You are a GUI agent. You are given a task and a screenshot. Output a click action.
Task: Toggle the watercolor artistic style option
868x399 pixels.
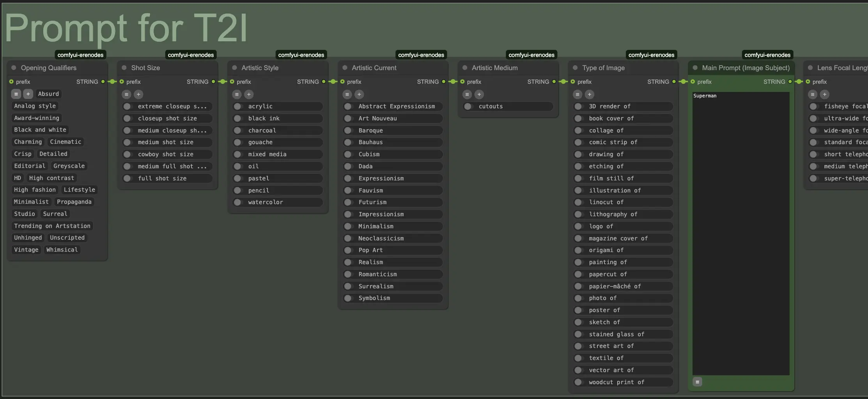click(x=238, y=202)
